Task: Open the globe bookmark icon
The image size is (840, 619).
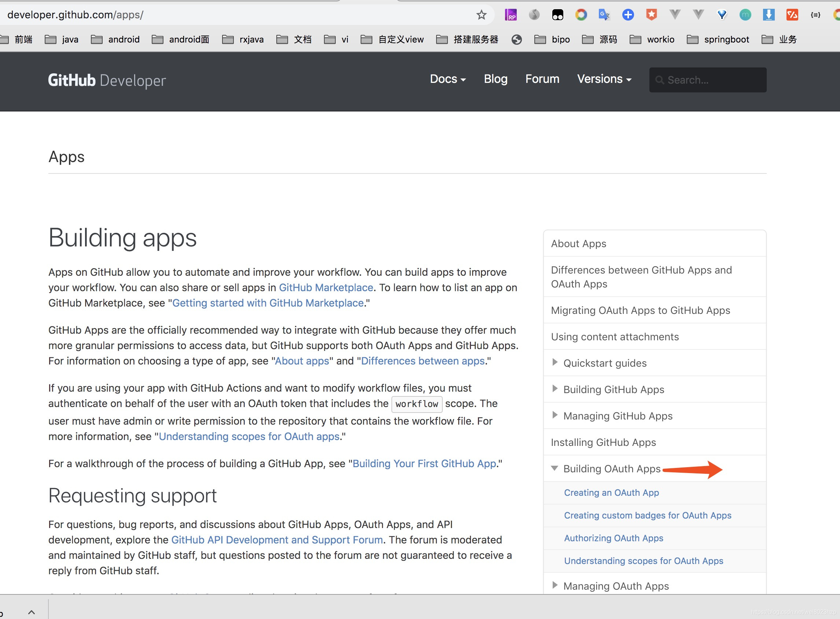Action: (516, 39)
